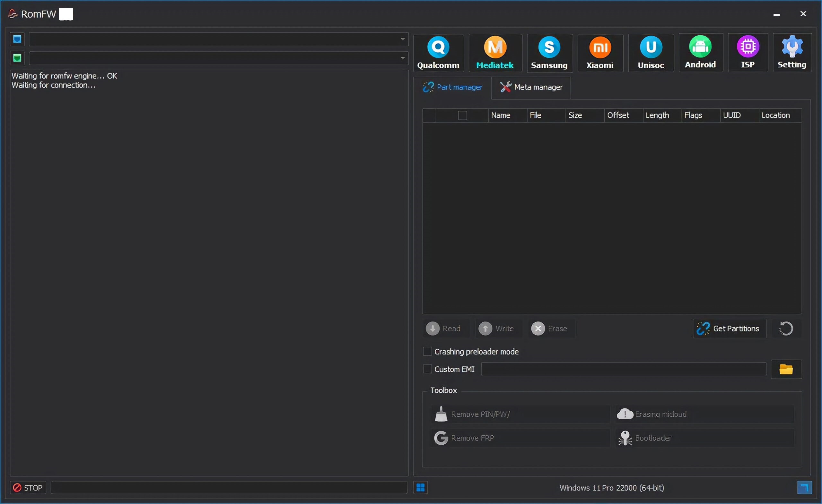The image size is (822, 504).
Task: Close the RomFW window
Action: tap(803, 14)
